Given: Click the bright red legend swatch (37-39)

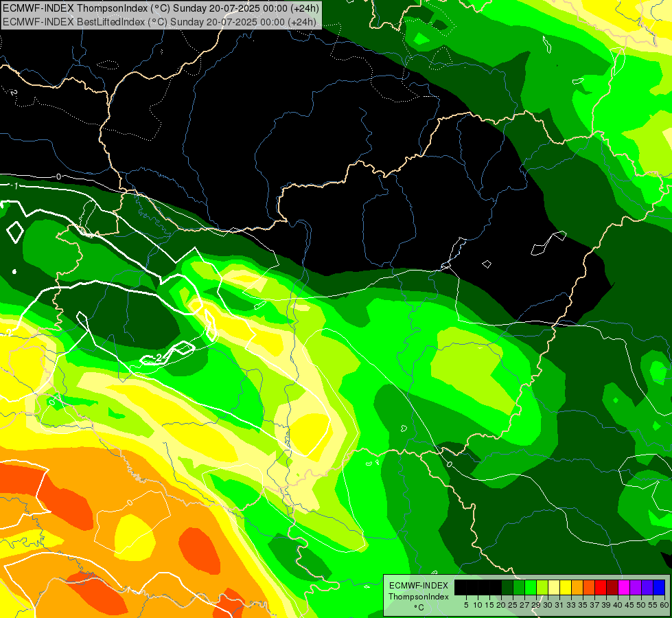Looking at the screenshot, I should tap(601, 587).
